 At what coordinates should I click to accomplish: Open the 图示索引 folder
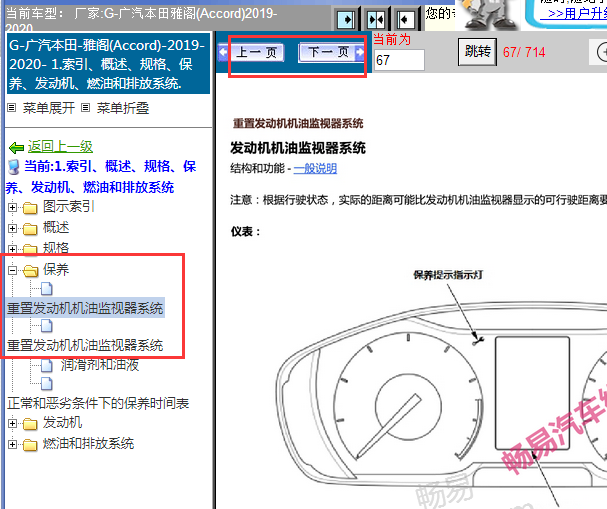69,206
